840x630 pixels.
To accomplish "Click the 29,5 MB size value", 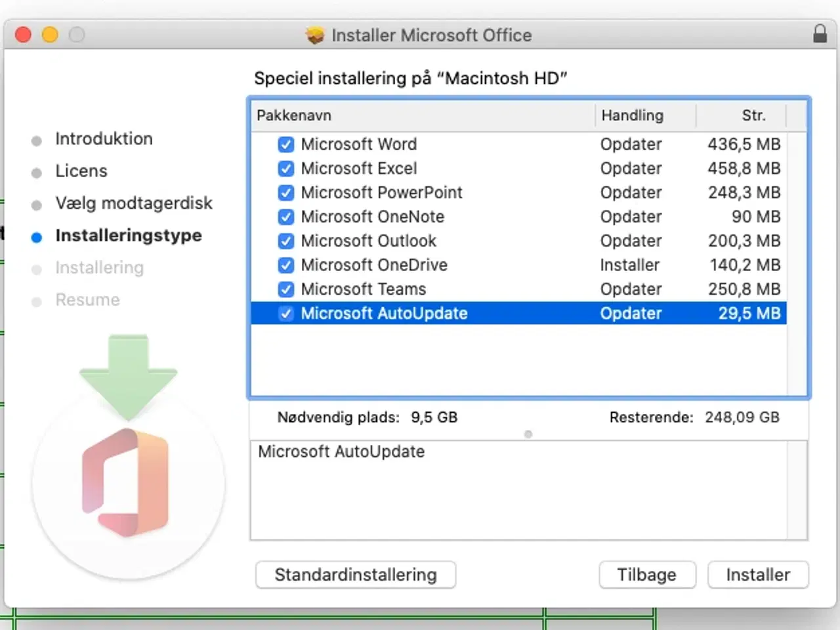I will tap(749, 314).
